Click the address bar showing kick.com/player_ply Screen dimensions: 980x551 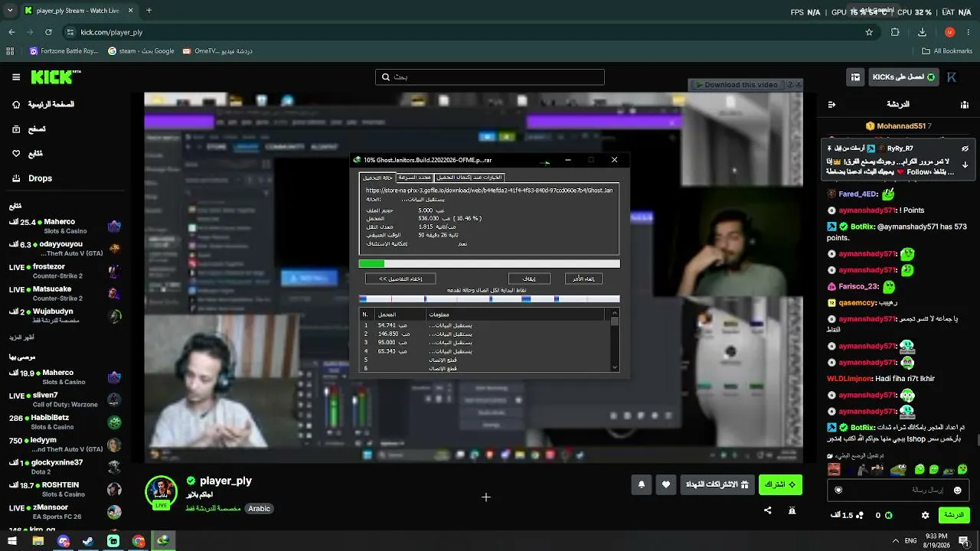pyautogui.click(x=467, y=32)
